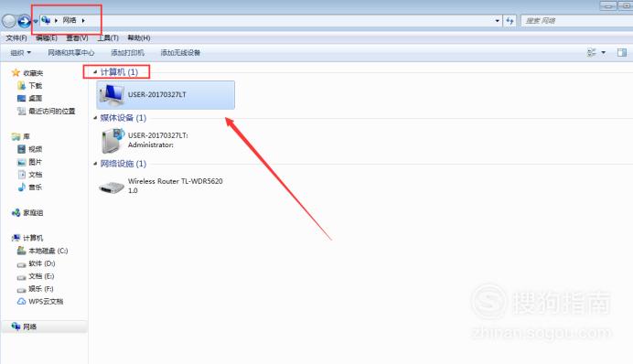633x364 pixels.
Task: Click the 网络 breadcrumb in address bar
Action: [69, 20]
